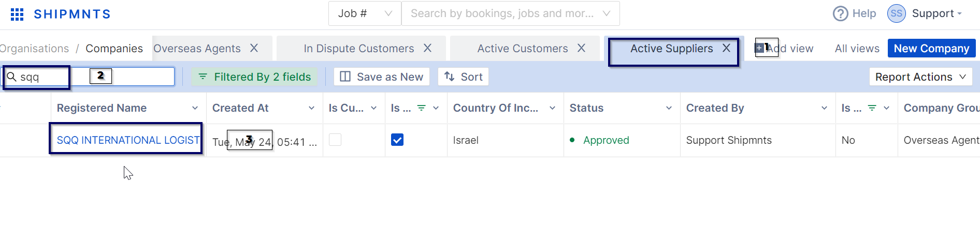Close the Active Suppliers view tab
This screenshot has width=980, height=242.
[726, 48]
